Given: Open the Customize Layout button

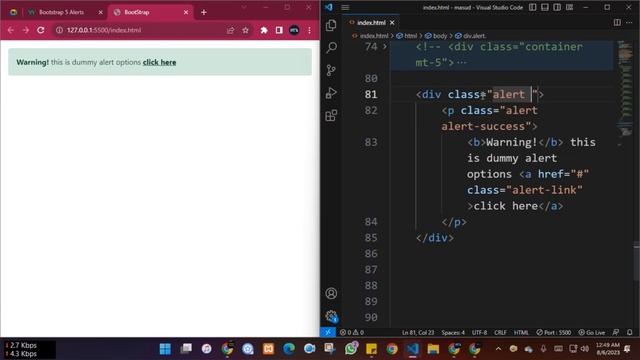Looking at the screenshot, I should (x=569, y=7).
